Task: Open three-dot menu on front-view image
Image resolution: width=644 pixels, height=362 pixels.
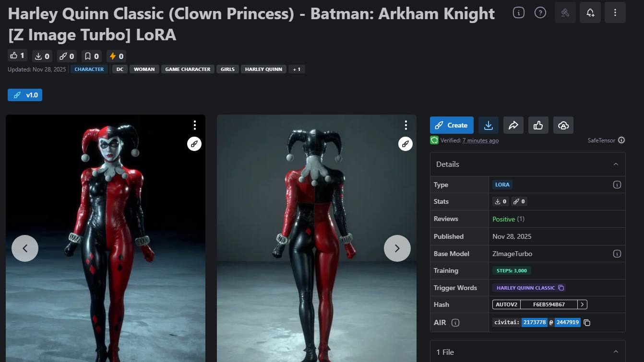Action: pyautogui.click(x=194, y=125)
